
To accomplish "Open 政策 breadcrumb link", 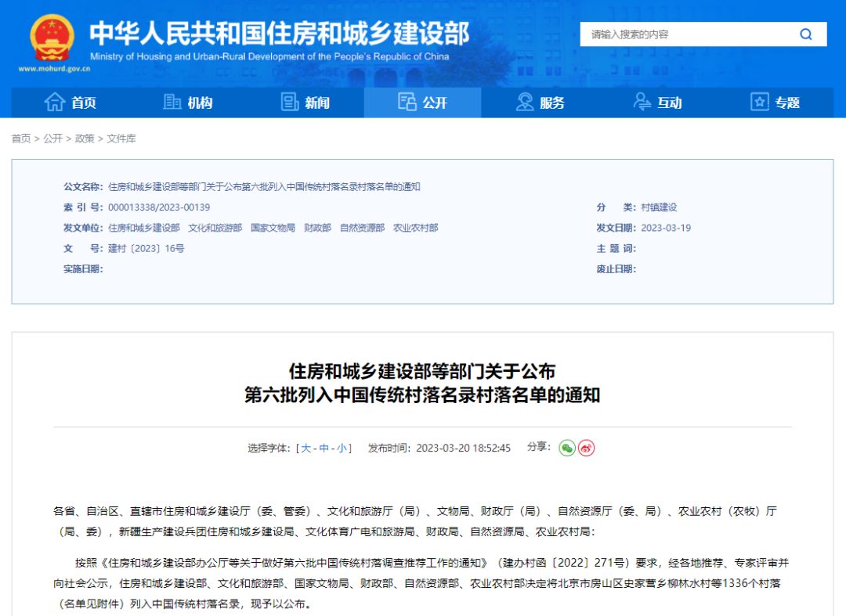I will tap(85, 139).
